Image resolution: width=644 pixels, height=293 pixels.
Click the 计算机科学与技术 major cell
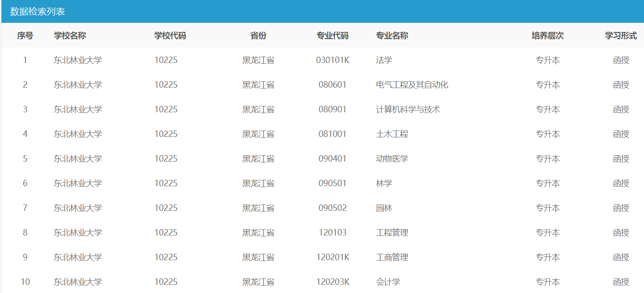click(x=408, y=110)
